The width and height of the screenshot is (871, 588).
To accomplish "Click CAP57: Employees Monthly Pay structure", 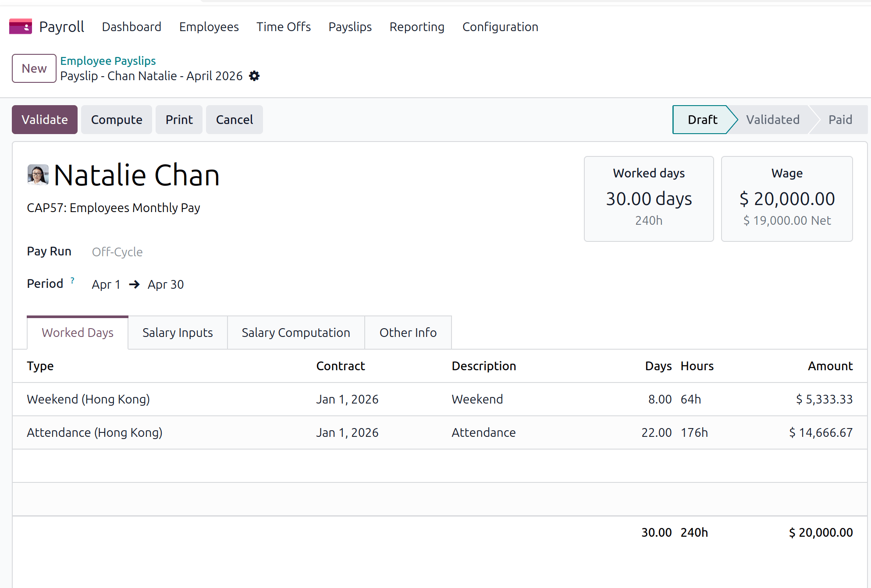I will tap(114, 208).
